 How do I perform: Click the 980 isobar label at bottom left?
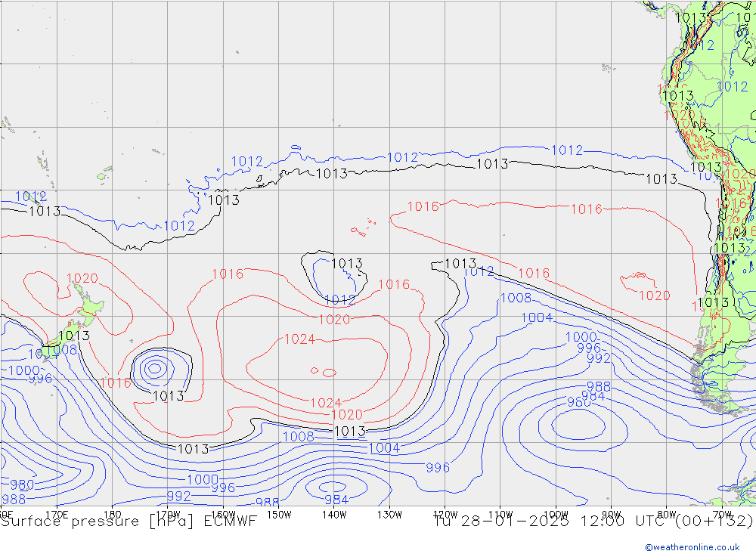pyautogui.click(x=21, y=484)
